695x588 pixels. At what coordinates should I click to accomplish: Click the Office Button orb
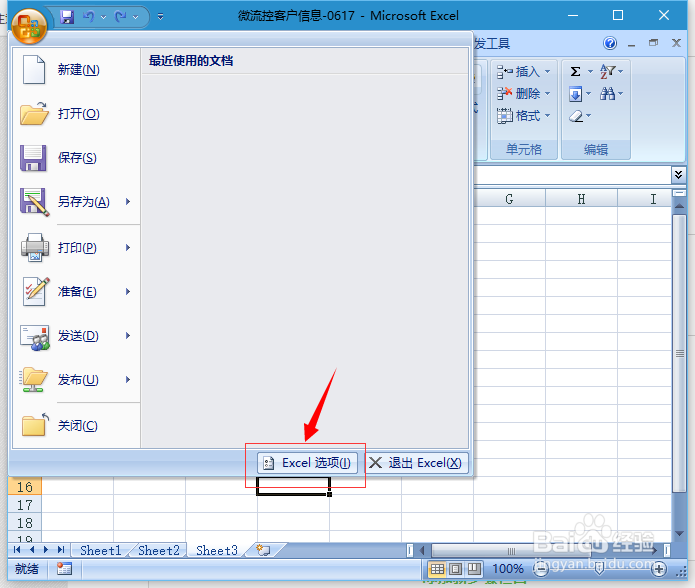(29, 26)
